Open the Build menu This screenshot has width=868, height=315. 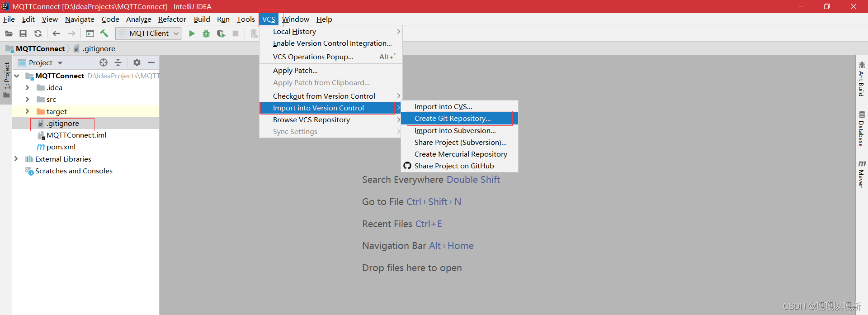click(202, 19)
